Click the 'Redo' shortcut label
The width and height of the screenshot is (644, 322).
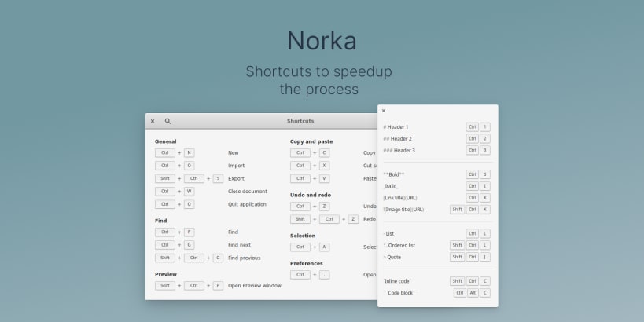[370, 219]
